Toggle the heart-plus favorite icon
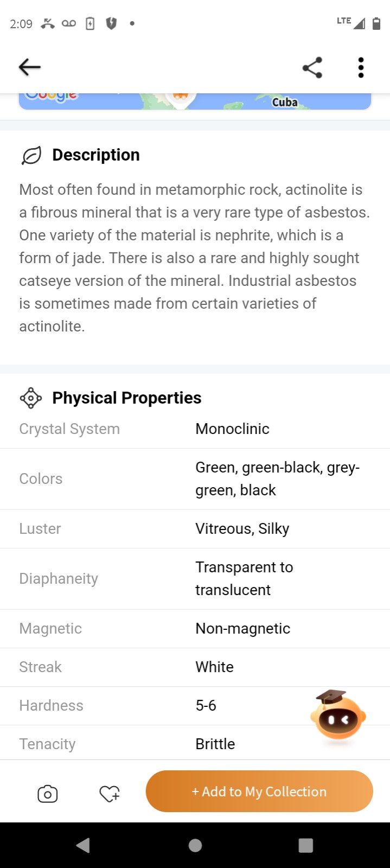The height and width of the screenshot is (868, 390). click(x=110, y=794)
